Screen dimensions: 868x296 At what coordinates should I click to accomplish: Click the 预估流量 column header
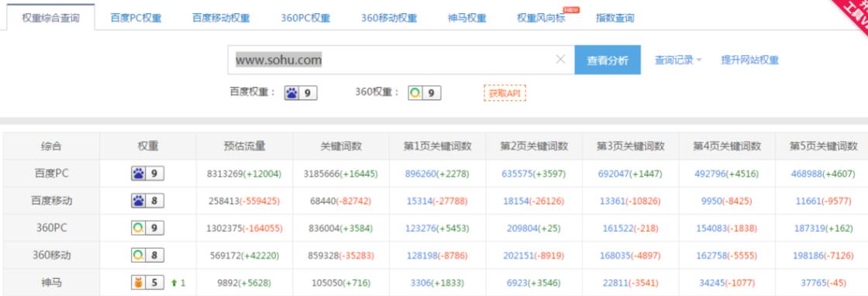[244, 146]
